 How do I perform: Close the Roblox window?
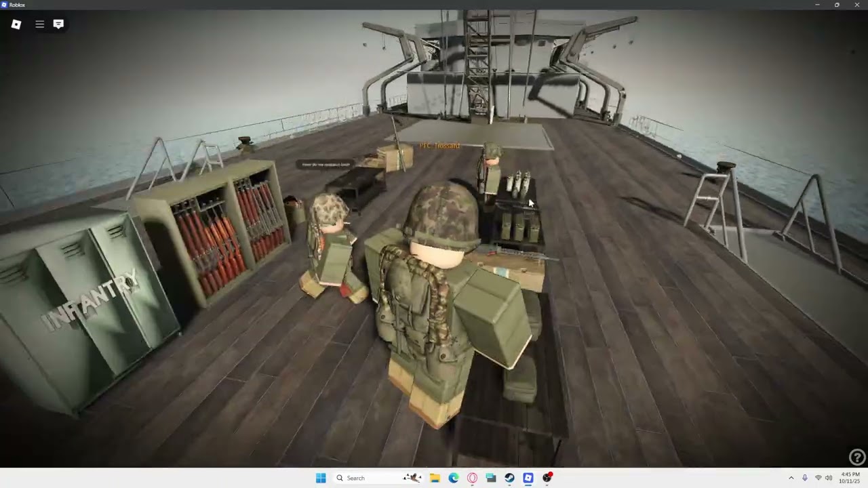click(x=857, y=5)
